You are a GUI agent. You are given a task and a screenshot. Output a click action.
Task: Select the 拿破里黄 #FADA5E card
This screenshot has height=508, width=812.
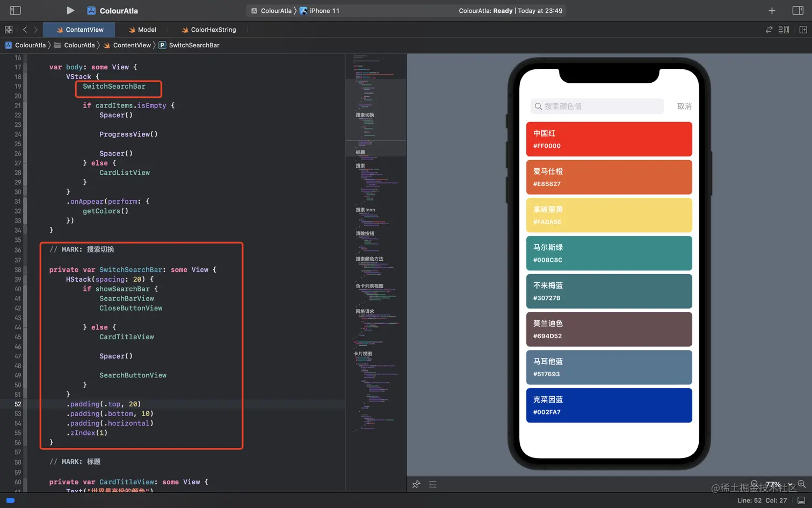609,215
